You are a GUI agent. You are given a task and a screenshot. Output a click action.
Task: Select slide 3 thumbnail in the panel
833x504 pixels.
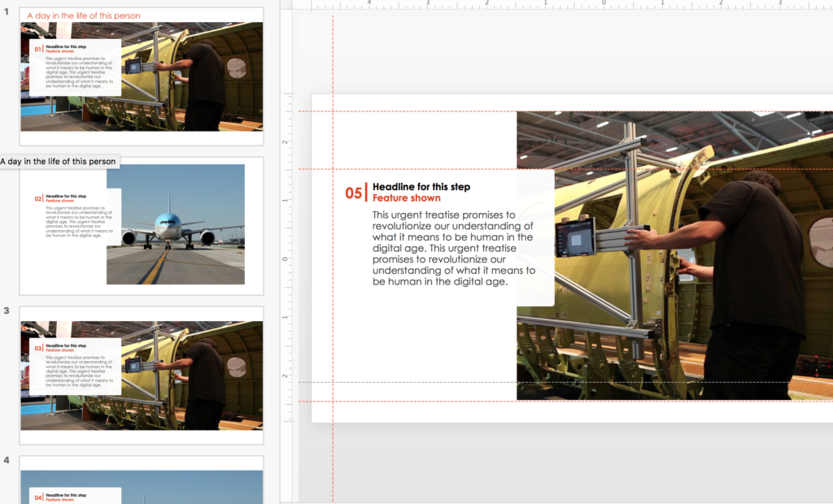(142, 376)
